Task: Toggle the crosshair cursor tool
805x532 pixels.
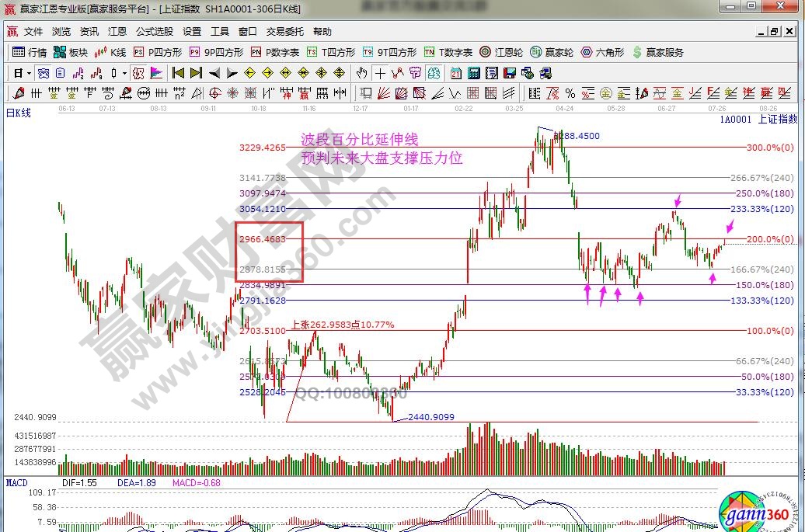Action: tap(380, 73)
